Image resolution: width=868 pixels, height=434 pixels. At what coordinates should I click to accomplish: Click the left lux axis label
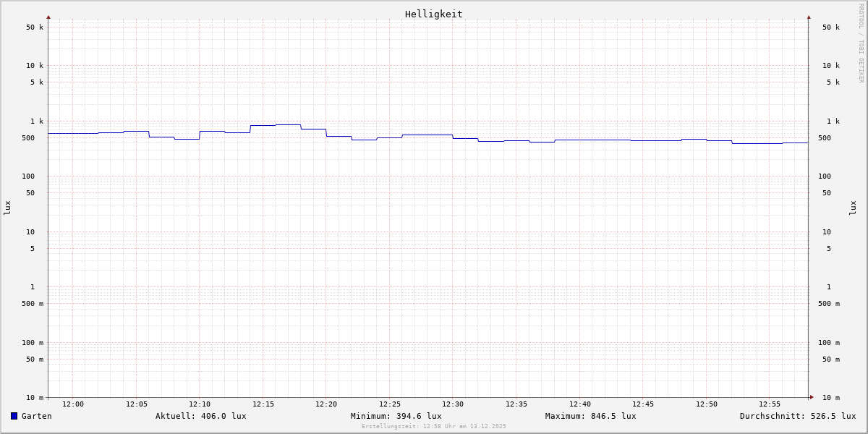coord(7,208)
